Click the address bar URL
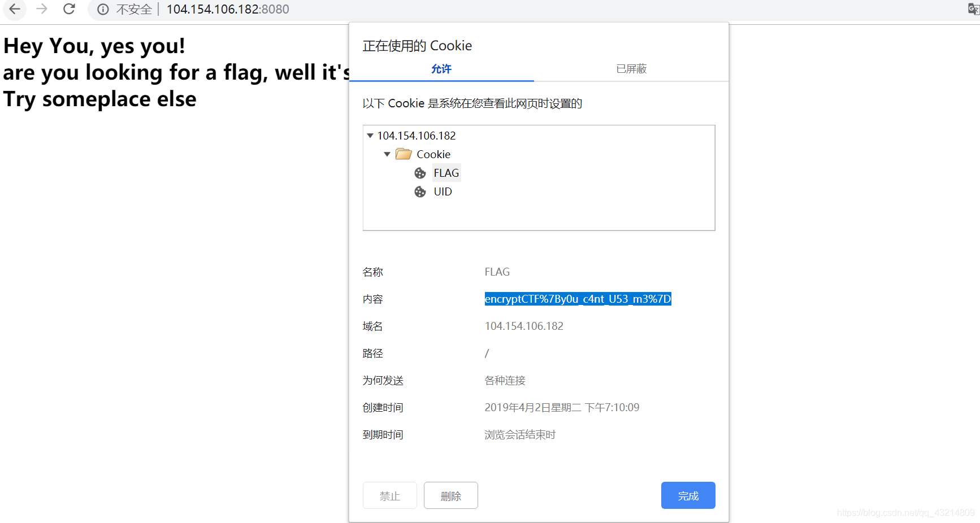980x523 pixels. [x=228, y=9]
